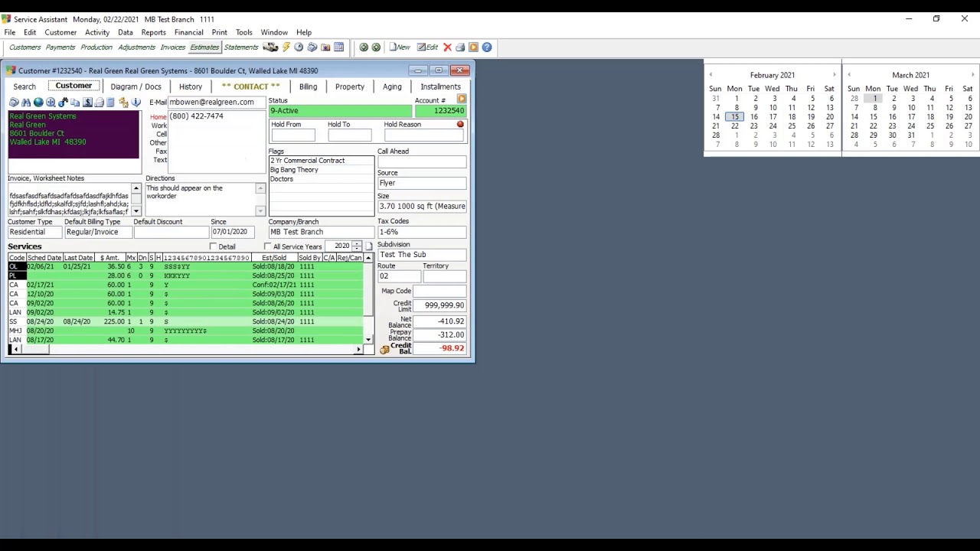Viewport: 980px width, 551px height.
Task: Click the envelope calendar toolbar icon
Action: click(325, 47)
